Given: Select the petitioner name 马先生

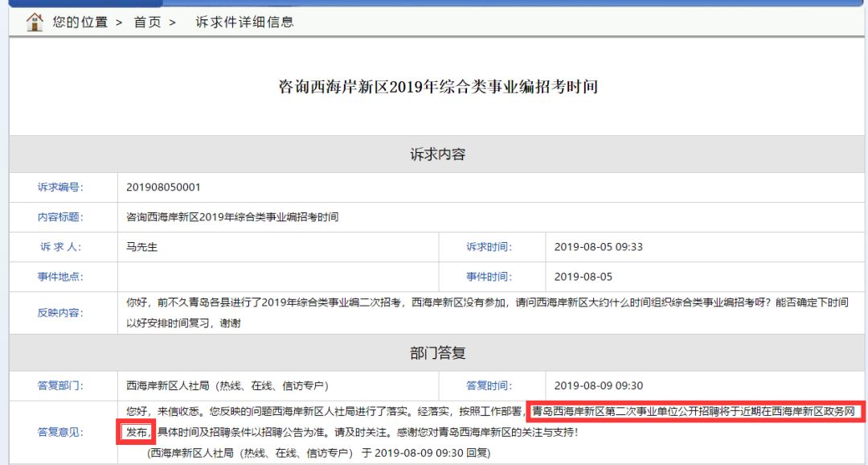Looking at the screenshot, I should (141, 247).
